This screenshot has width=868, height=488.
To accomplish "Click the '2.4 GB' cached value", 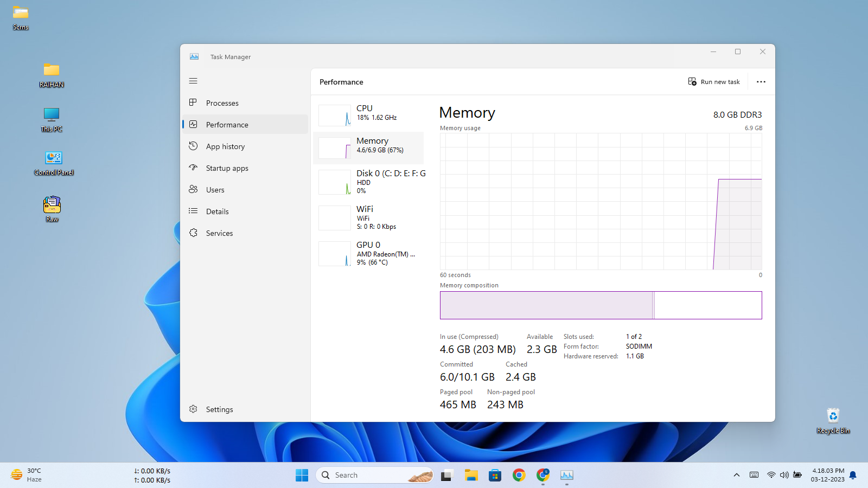I will pyautogui.click(x=521, y=377).
